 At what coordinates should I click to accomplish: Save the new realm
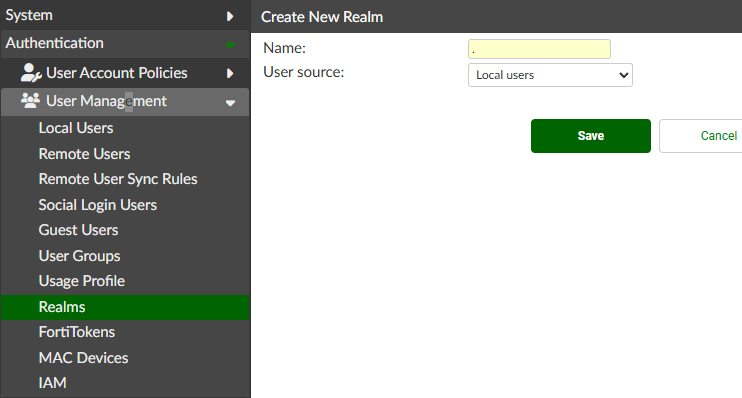tap(591, 136)
